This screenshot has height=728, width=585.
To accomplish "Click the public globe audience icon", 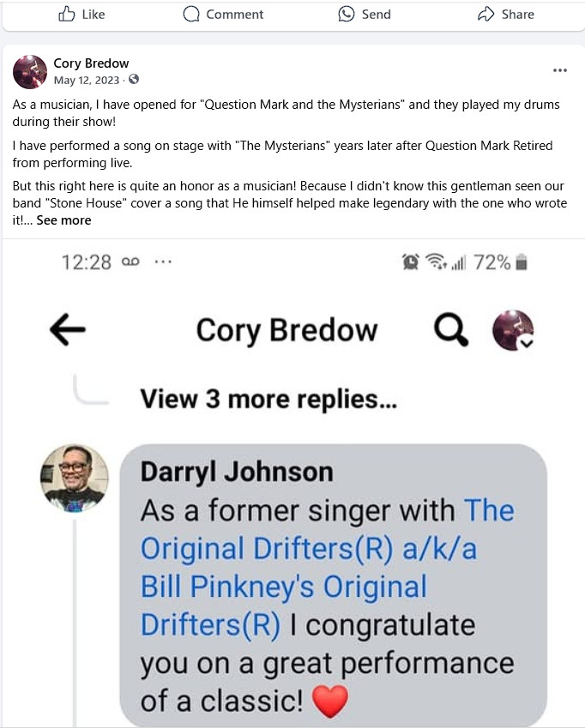I will 134,81.
